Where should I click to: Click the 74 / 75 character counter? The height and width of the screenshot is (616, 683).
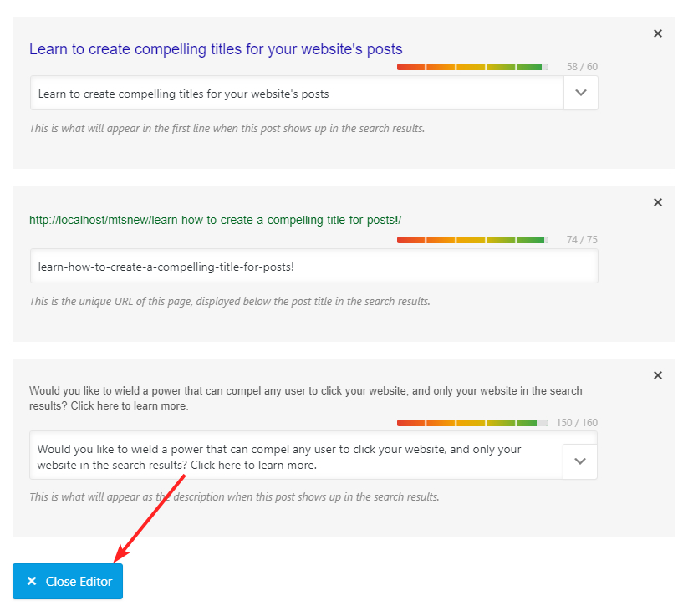582,240
